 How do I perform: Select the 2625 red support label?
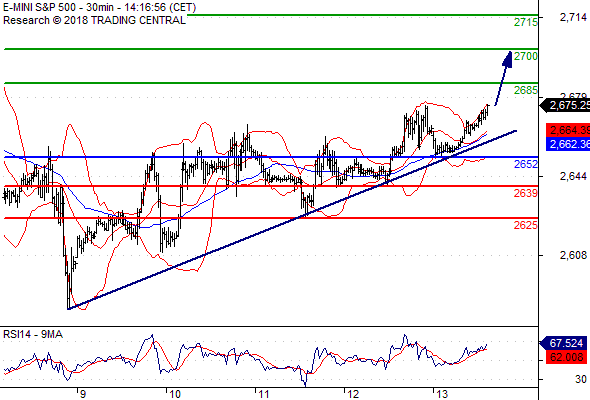(526, 225)
